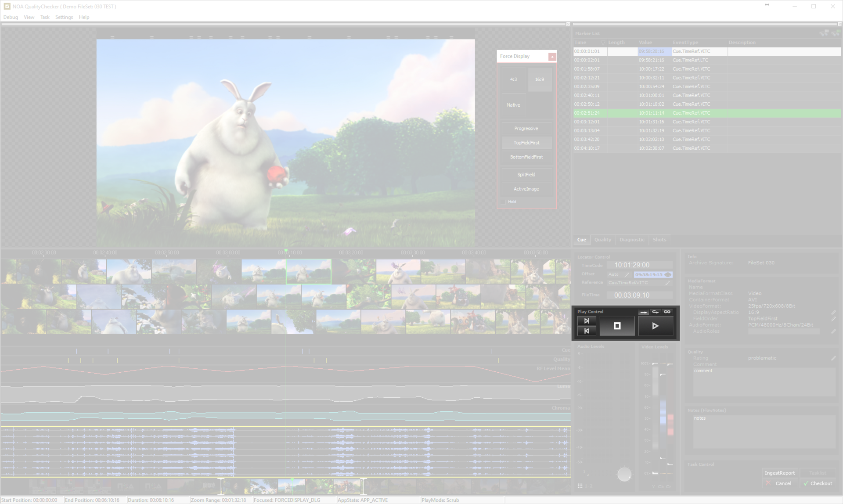The width and height of the screenshot is (843, 504).
Task: Choose TopFieldFirst field mode
Action: [x=526, y=143]
